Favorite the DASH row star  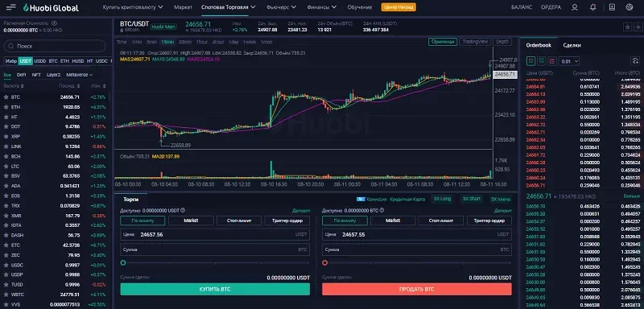point(6,235)
